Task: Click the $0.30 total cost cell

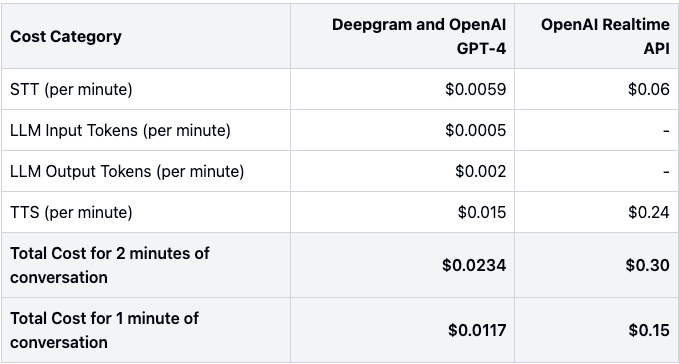Action: 647,265
